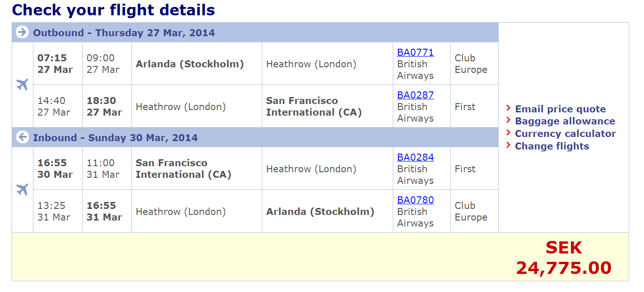Click the SEK 24,775.00 total price
The height and width of the screenshot is (292, 644).
click(564, 258)
